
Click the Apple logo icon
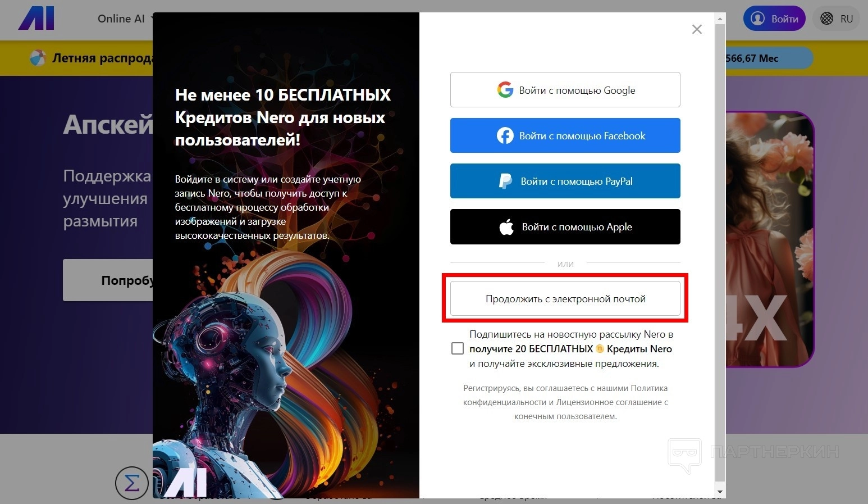click(506, 227)
